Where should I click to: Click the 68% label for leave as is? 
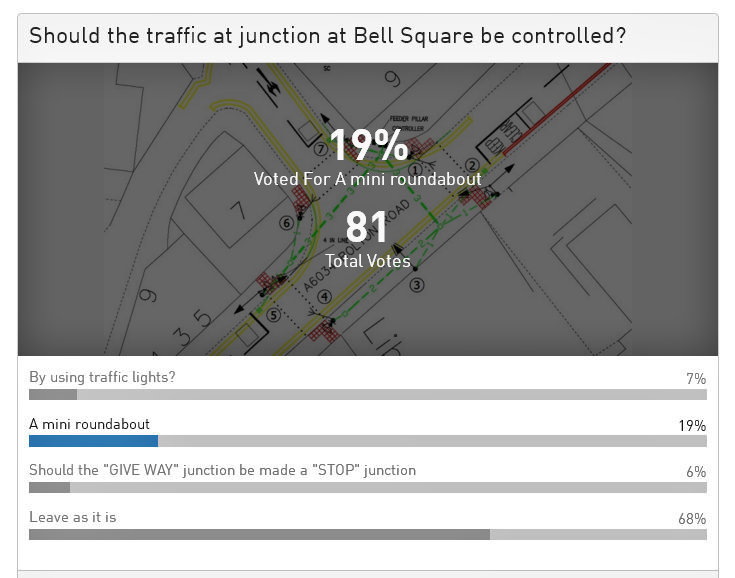coord(692,519)
